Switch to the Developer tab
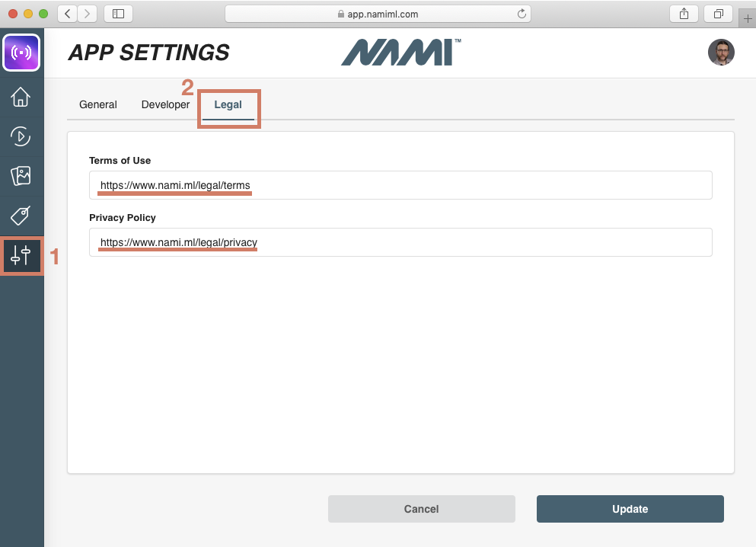The height and width of the screenshot is (547, 756). [165, 104]
